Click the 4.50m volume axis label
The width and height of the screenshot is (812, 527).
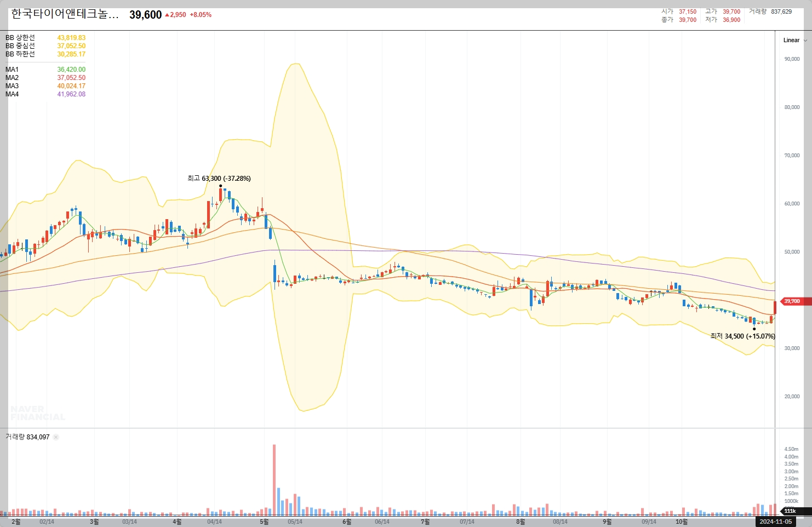(x=791, y=449)
